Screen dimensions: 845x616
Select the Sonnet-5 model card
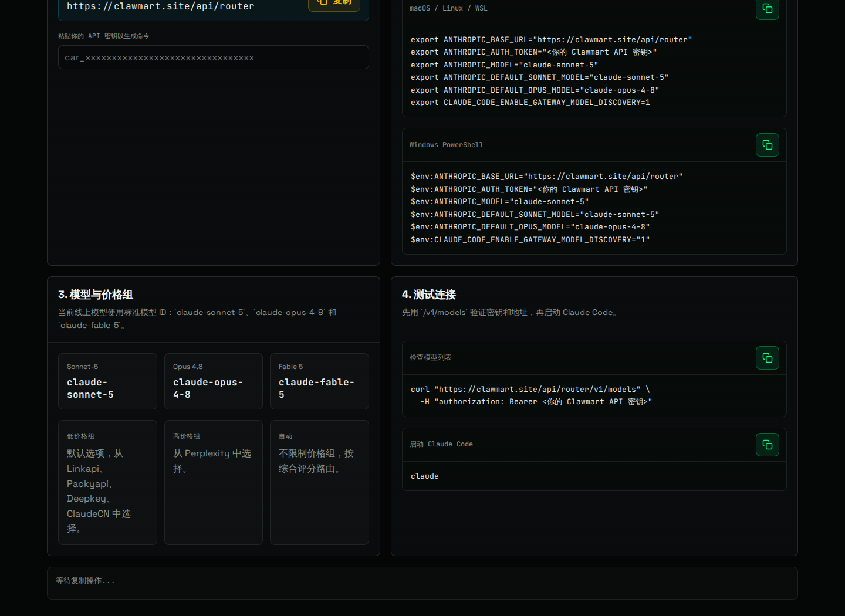pyautogui.click(x=107, y=381)
